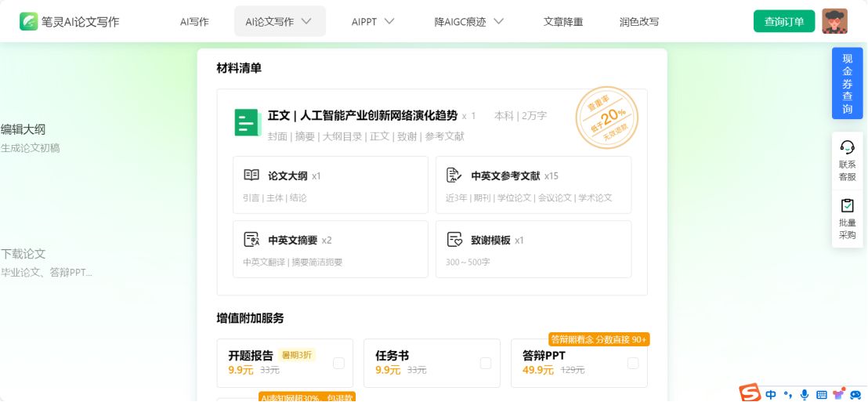
Task: Click the 暑期3折 discount tag
Action: pyautogui.click(x=297, y=355)
